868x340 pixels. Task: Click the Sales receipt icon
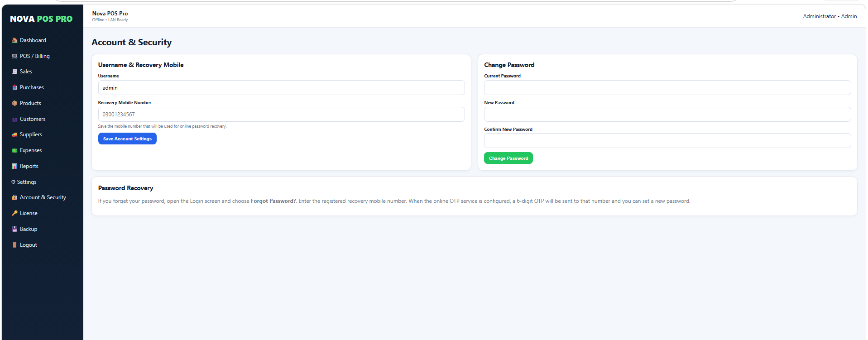click(x=14, y=72)
